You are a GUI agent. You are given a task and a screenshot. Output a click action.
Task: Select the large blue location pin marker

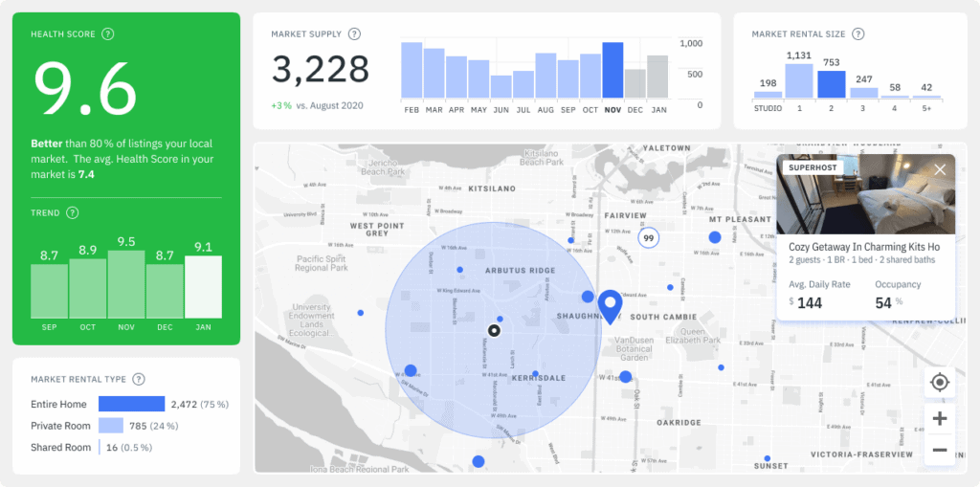(609, 306)
